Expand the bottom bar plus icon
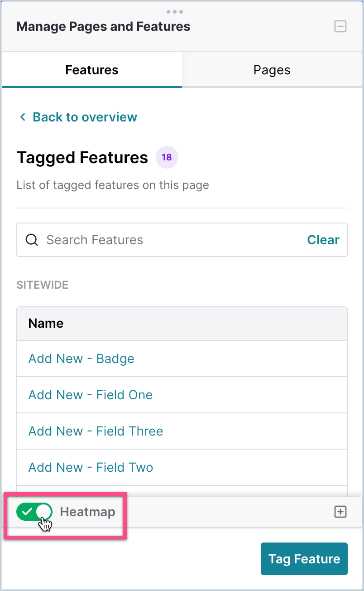The image size is (364, 591). [x=340, y=512]
